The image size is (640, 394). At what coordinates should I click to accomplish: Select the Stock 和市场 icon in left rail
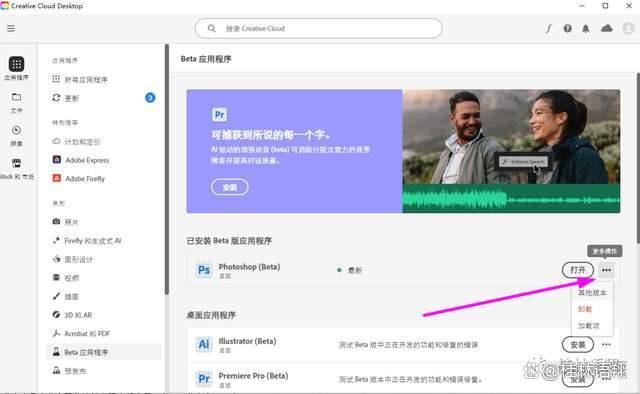[x=16, y=163]
